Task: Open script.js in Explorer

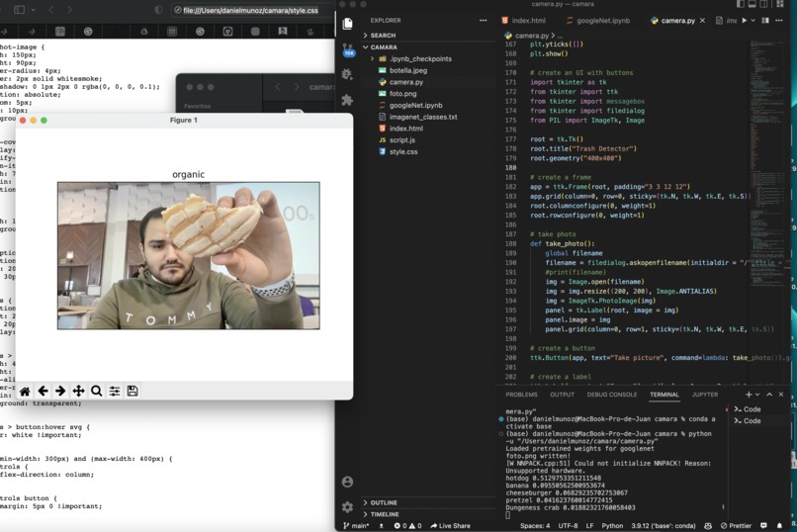Action: coord(428,139)
